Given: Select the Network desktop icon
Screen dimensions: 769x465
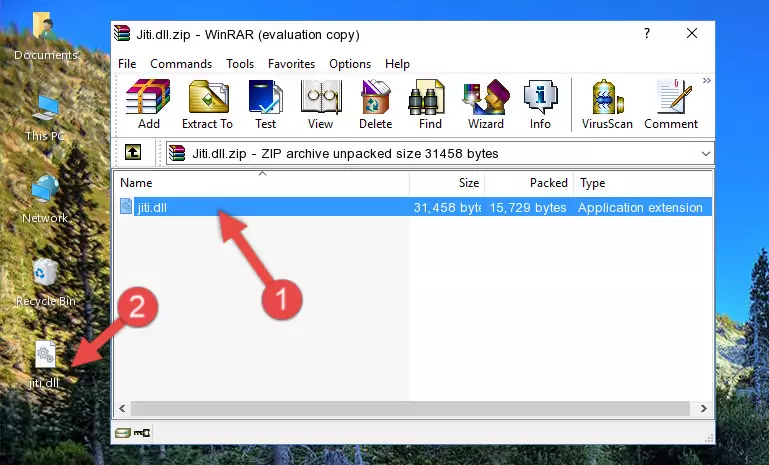Looking at the screenshot, I should coord(45,199).
